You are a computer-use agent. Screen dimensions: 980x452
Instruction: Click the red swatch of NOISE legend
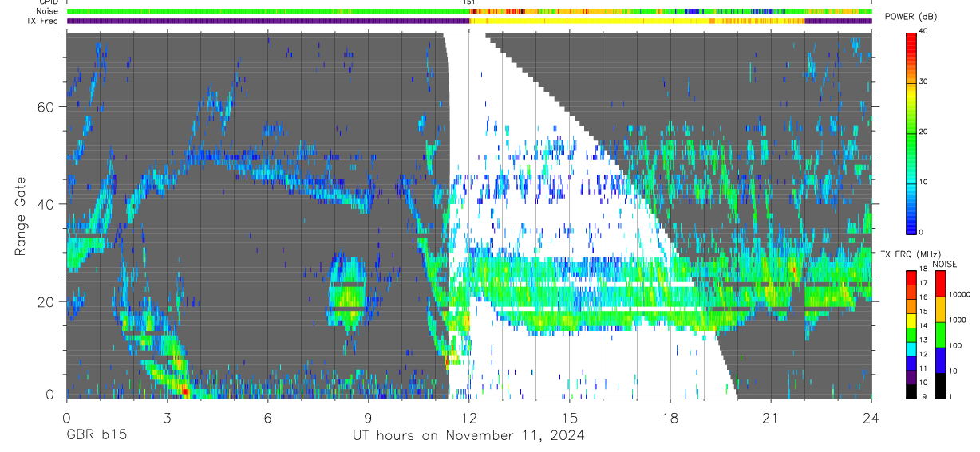coord(941,284)
